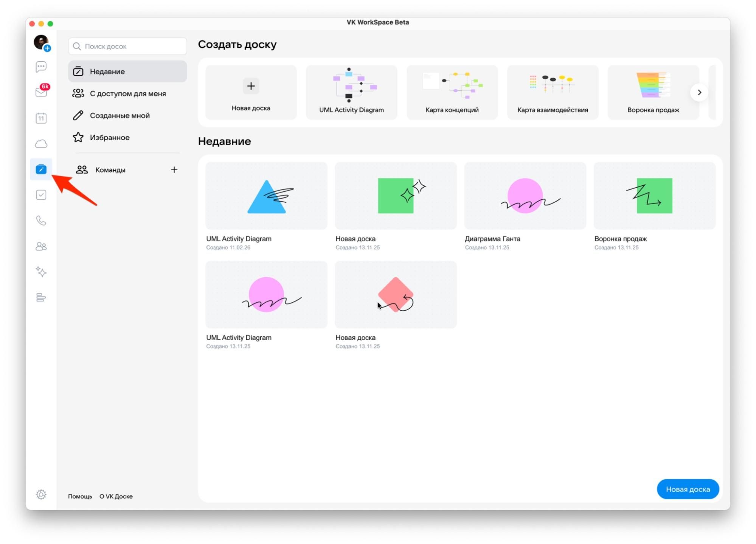Click the blue Новая доска button
This screenshot has width=756, height=544.
(687, 489)
